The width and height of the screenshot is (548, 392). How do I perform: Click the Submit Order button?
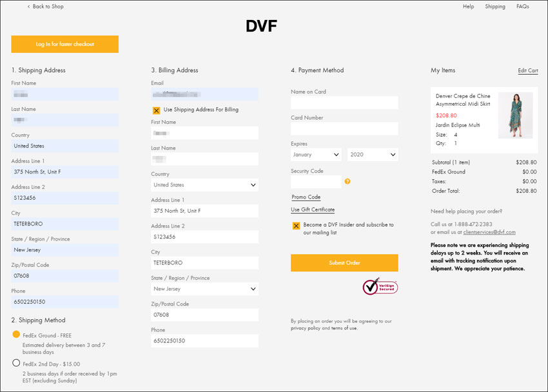344,263
